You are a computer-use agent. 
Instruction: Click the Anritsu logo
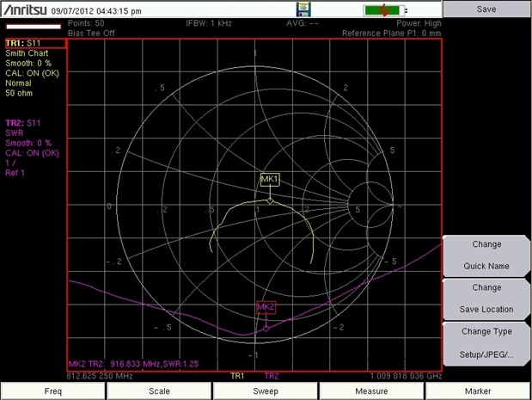25,9
